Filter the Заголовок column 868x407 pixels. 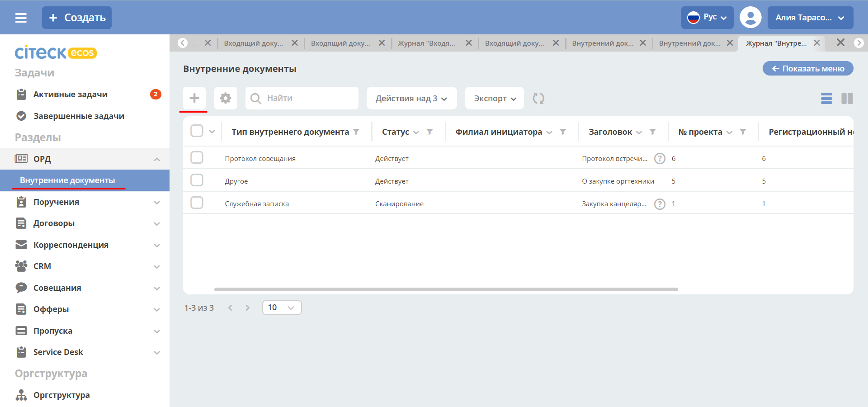pos(652,132)
